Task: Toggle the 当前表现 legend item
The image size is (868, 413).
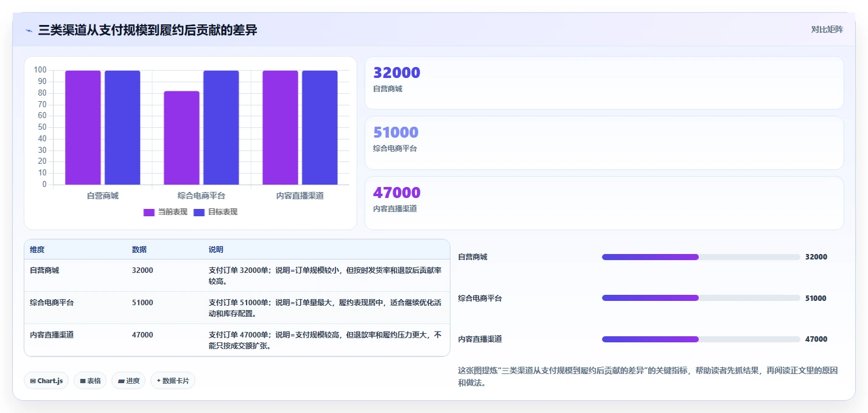Action: click(x=166, y=212)
